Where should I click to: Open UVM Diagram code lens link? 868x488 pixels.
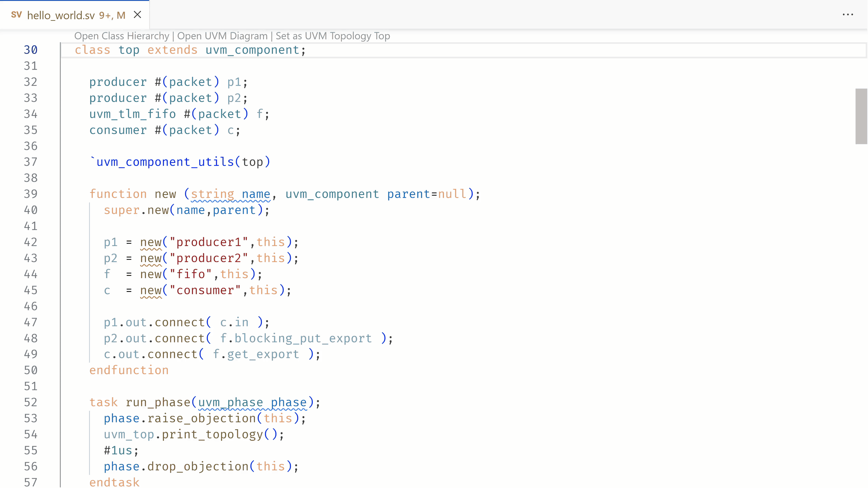222,36
